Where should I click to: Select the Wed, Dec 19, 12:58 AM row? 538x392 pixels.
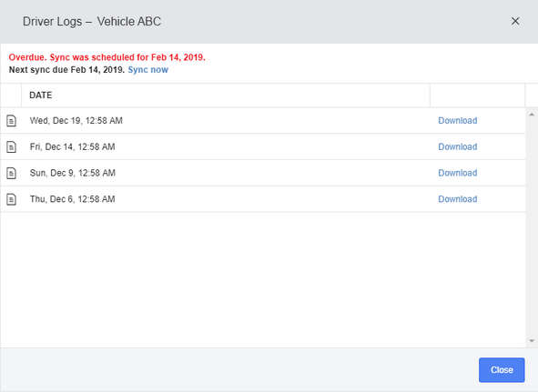click(263, 121)
